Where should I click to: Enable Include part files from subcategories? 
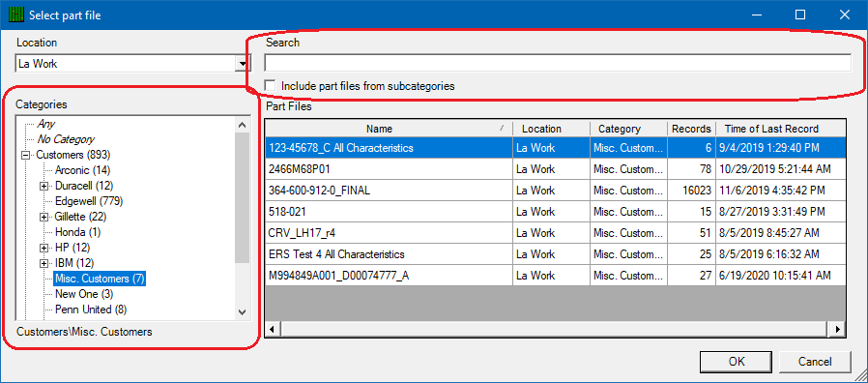pyautogui.click(x=270, y=86)
